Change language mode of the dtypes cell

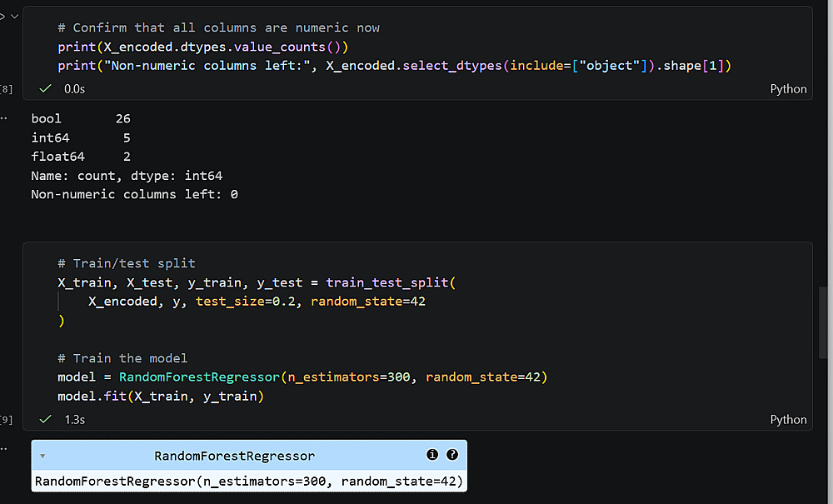tap(788, 89)
